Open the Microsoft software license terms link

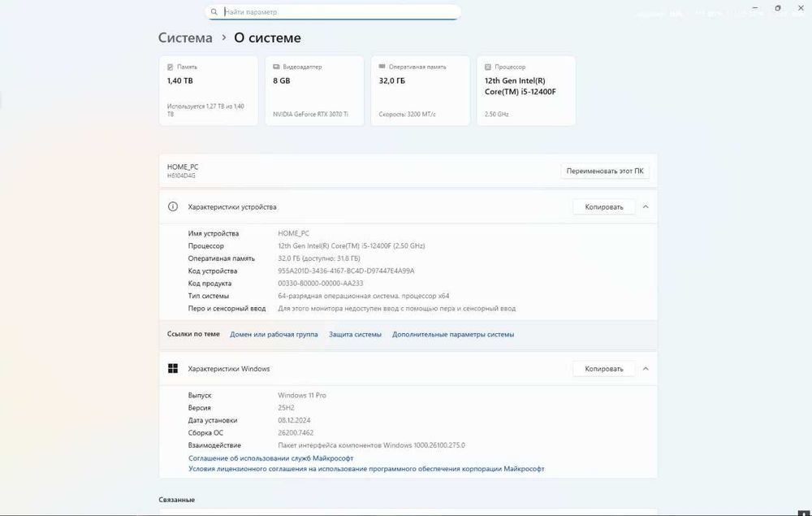click(x=366, y=469)
